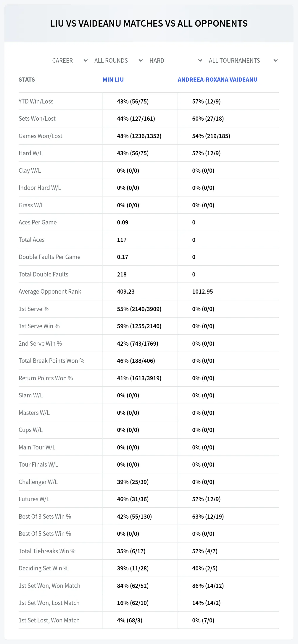Click the chevron arrow beside ALL ROUNDS
Viewport: 298px width, 644px height.
click(x=141, y=61)
